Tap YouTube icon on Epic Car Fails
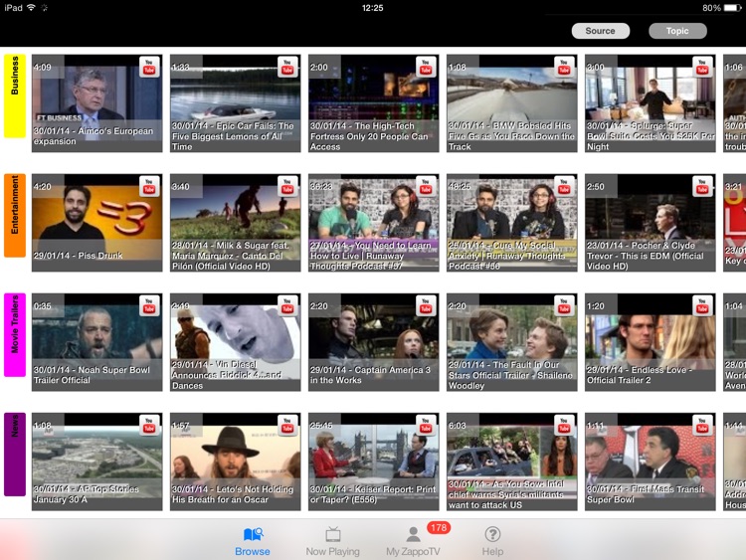Viewport: 746px width, 560px height. point(287,67)
